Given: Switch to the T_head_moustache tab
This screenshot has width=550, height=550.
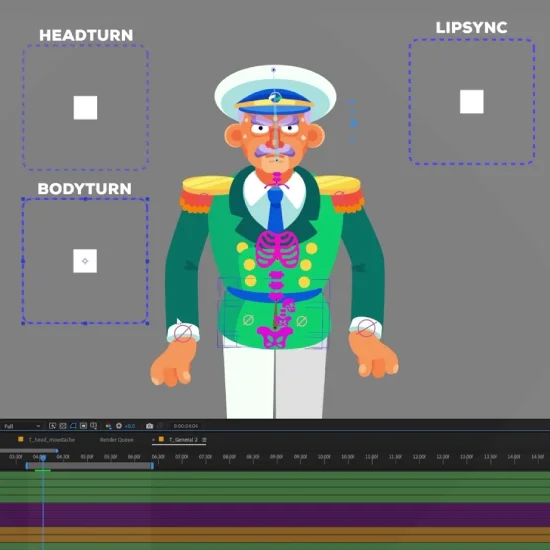Looking at the screenshot, I should tap(52, 440).
